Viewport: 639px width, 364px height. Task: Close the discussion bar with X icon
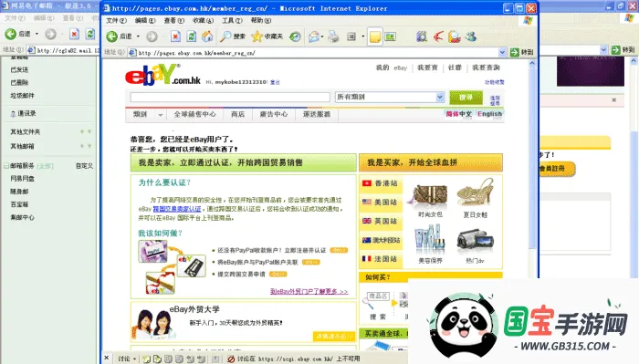(107, 359)
